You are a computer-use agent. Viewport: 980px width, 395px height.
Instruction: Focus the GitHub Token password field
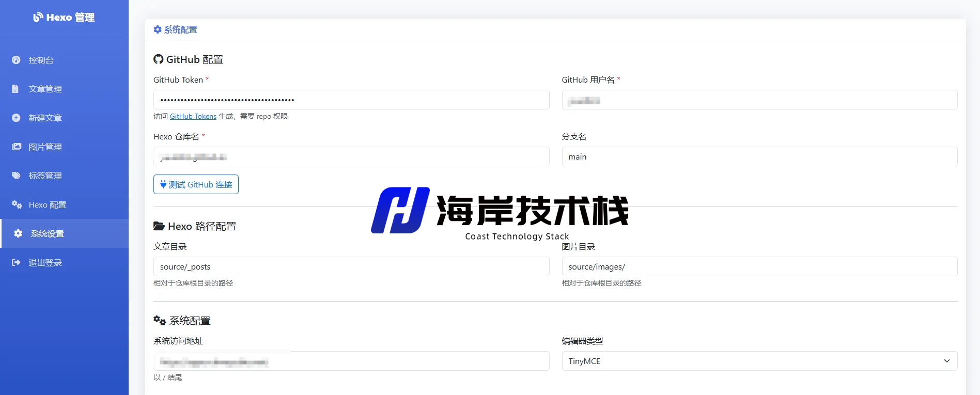click(351, 100)
